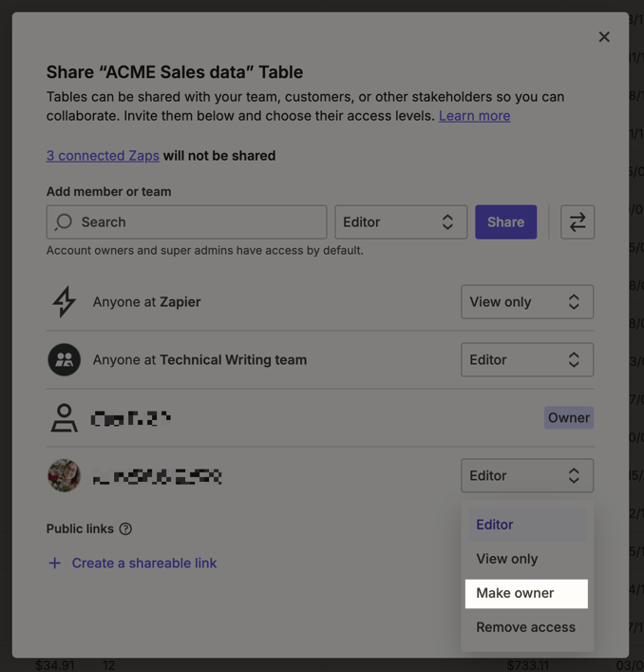
Task: Open the Learn more link
Action: (474, 116)
